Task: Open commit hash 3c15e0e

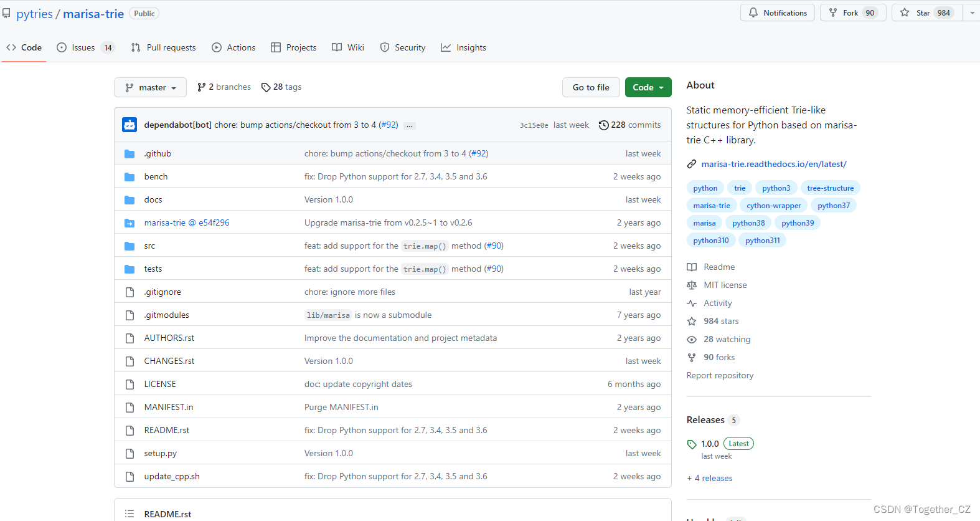Action: (x=534, y=125)
